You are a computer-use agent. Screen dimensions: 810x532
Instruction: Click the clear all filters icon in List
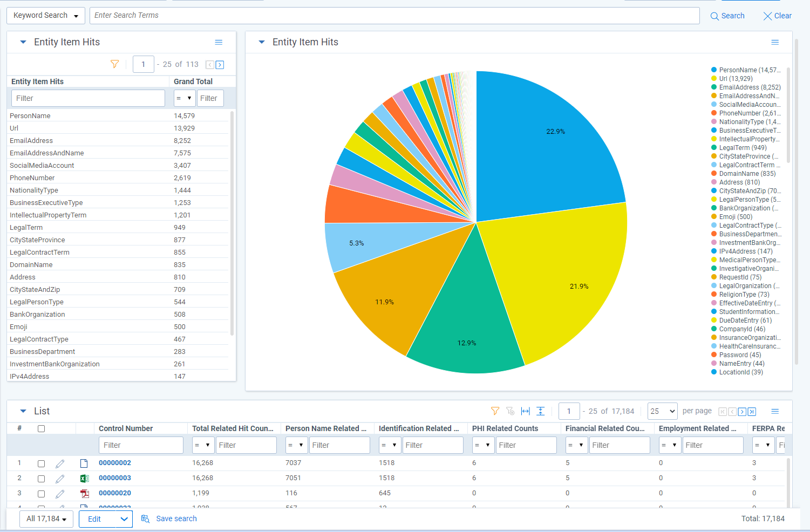(x=510, y=411)
